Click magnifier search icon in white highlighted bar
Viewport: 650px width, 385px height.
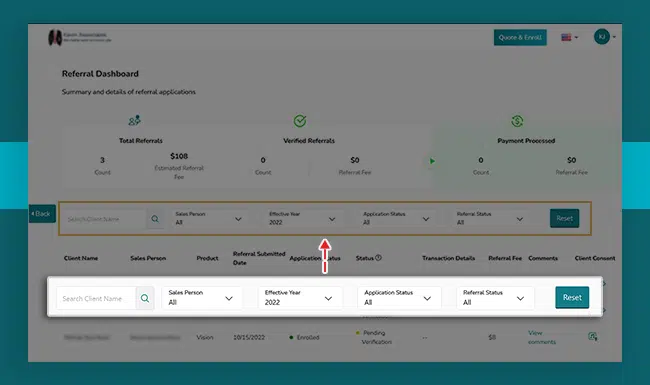pyautogui.click(x=145, y=298)
